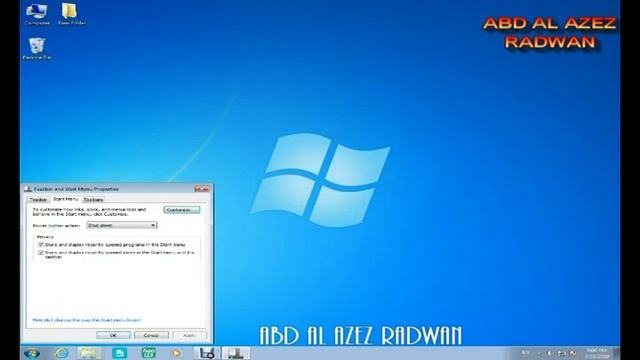Viewport: 640px width, 360px height.
Task: Click the Cancel button
Action: 151,335
